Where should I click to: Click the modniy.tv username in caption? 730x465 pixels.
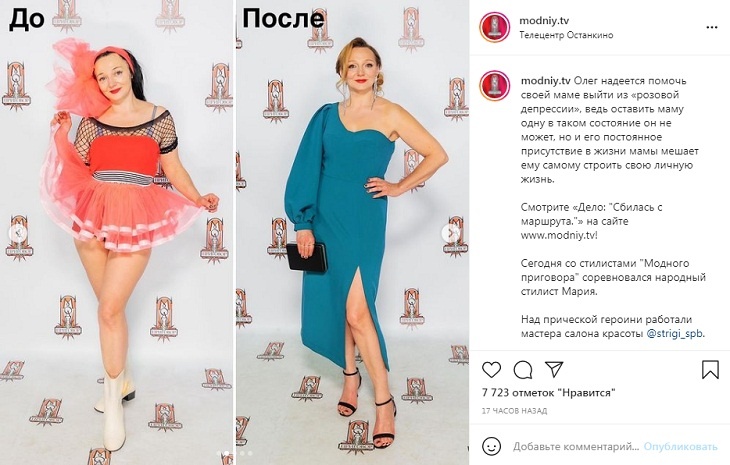click(x=546, y=81)
